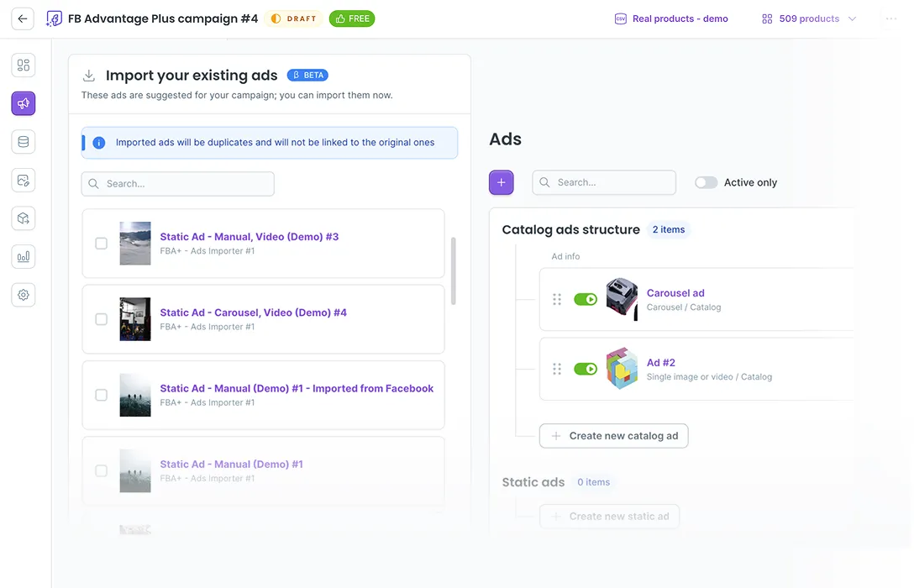Click the products grid icon near 509

pyautogui.click(x=767, y=18)
